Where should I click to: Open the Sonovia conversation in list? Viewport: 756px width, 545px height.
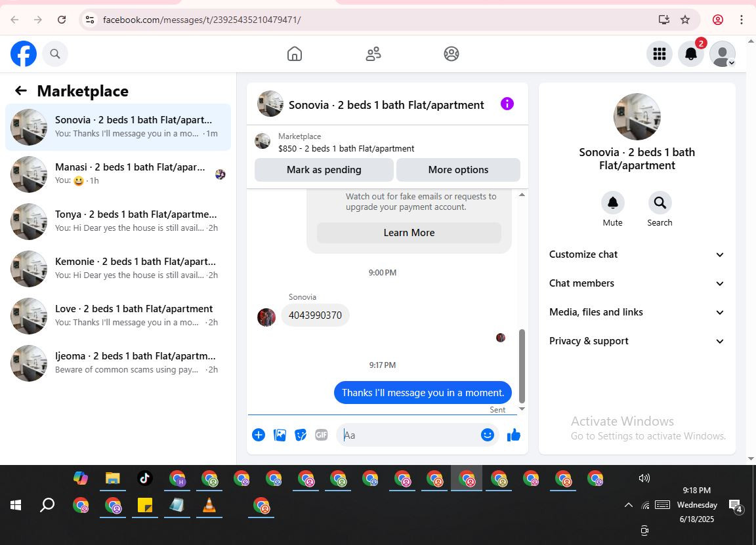click(118, 127)
